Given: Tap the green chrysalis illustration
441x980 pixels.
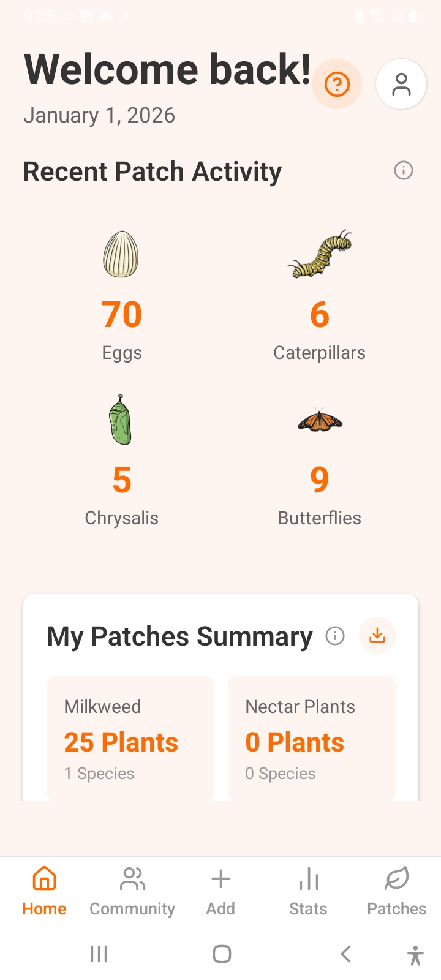Looking at the screenshot, I should (x=121, y=420).
